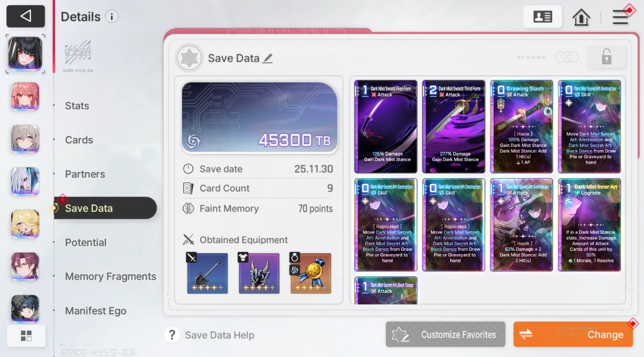Open the Stats menu item

coord(77,106)
